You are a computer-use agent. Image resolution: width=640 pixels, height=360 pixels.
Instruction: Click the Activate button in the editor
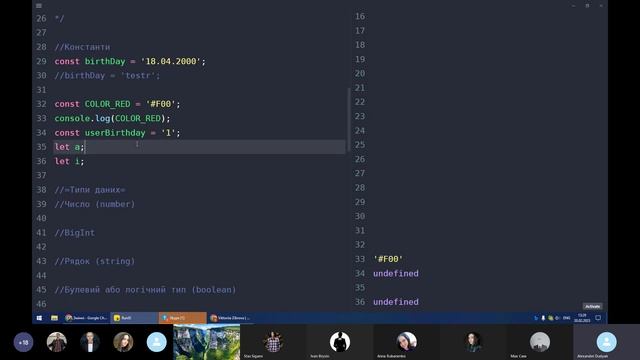coord(592,306)
